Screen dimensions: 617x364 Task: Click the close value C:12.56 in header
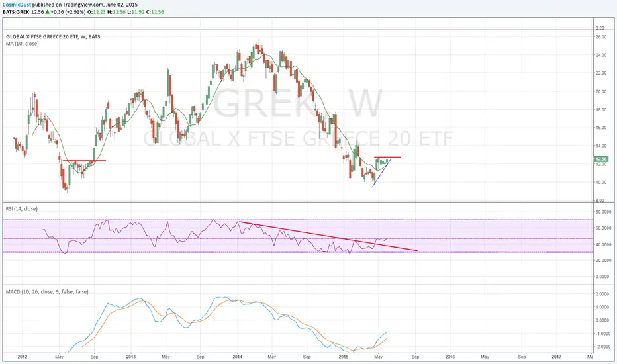(x=155, y=12)
